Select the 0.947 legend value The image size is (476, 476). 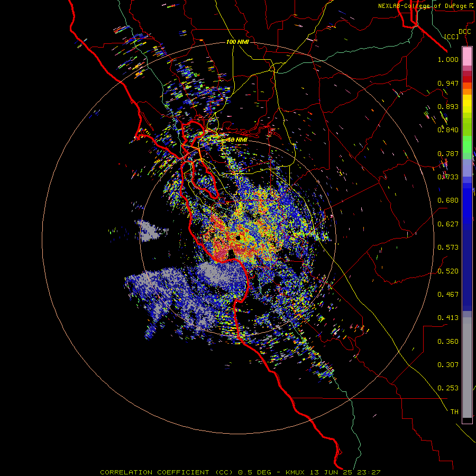[448, 83]
